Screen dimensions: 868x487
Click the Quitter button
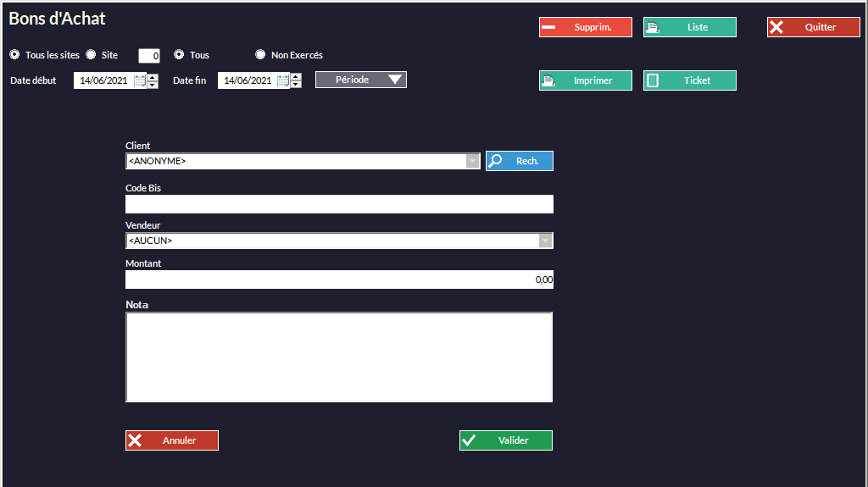pyautogui.click(x=813, y=27)
